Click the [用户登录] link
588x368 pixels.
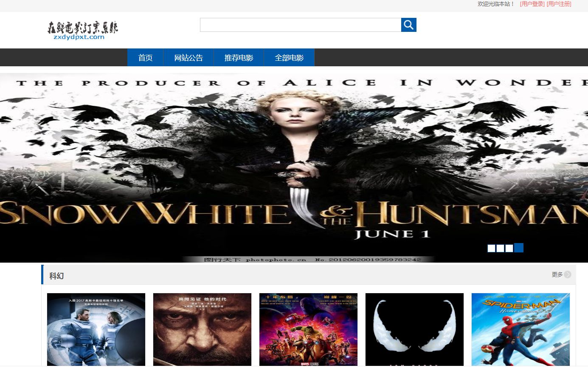(x=532, y=4)
